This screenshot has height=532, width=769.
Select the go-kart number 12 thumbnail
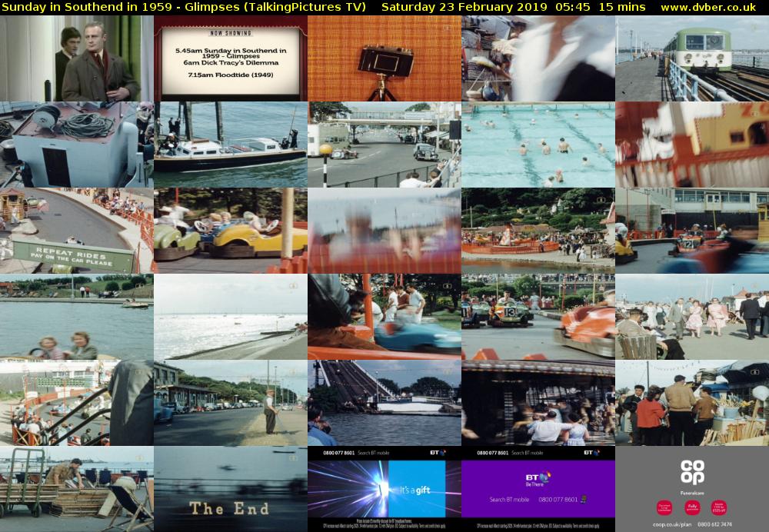tap(692, 231)
